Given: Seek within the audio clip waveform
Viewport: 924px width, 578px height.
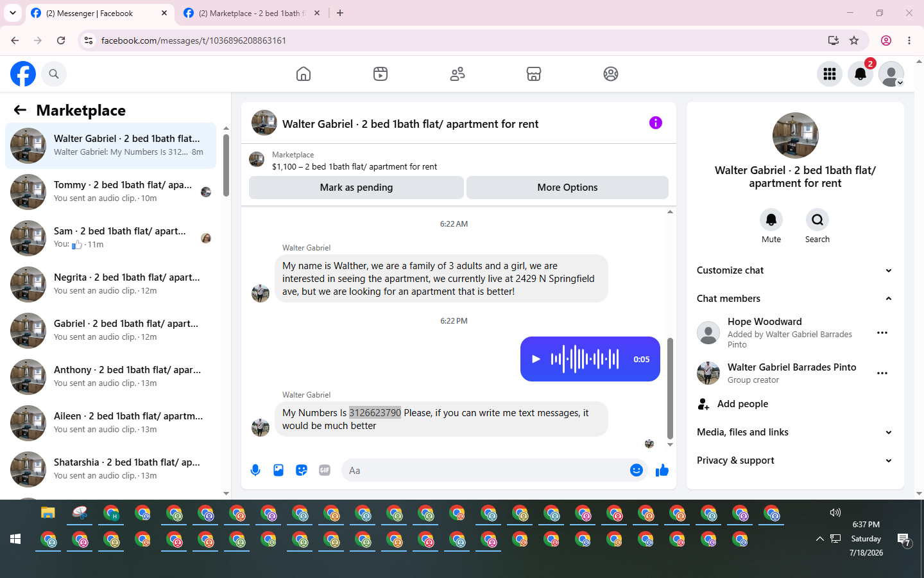Looking at the screenshot, I should 585,359.
